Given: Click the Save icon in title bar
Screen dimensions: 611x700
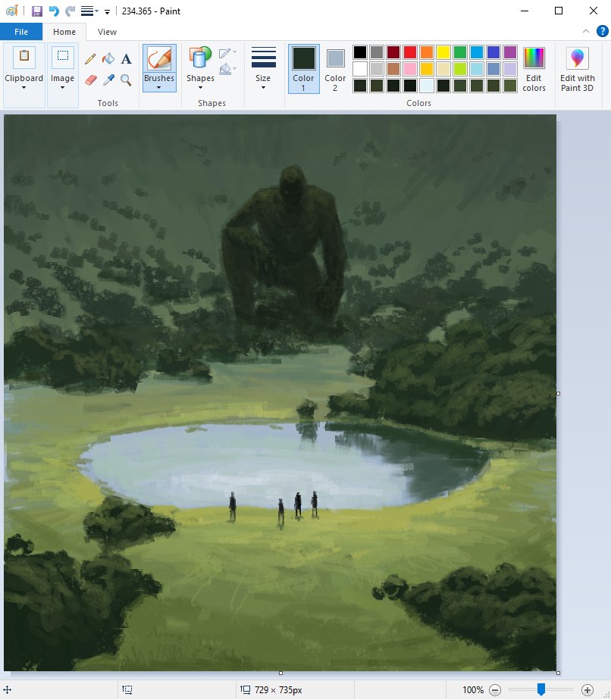Looking at the screenshot, I should coord(36,11).
